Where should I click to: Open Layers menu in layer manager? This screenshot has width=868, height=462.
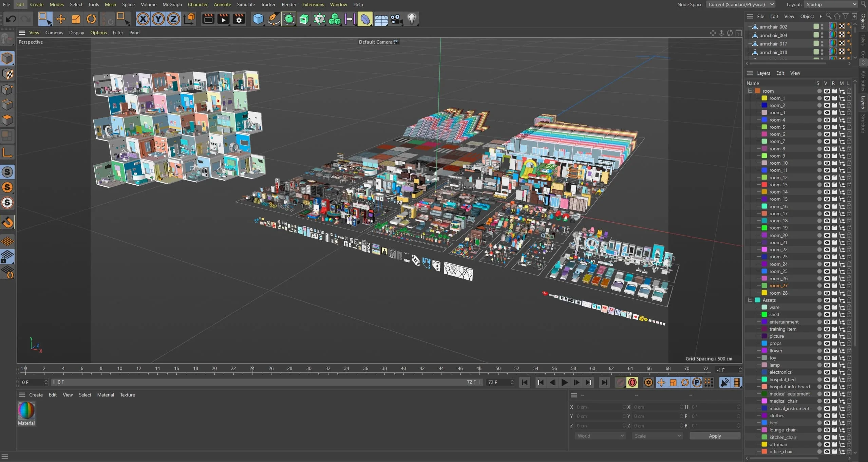[x=763, y=73]
